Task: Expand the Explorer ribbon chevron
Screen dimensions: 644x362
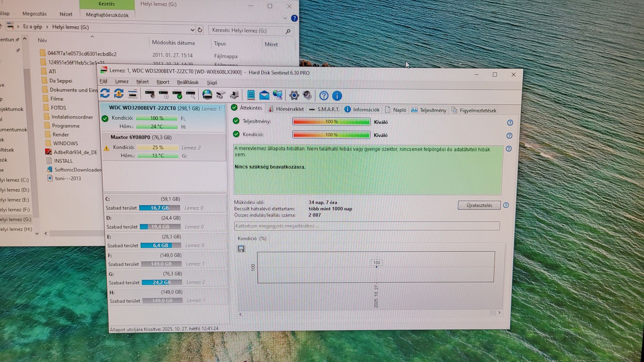Action: pos(285,18)
